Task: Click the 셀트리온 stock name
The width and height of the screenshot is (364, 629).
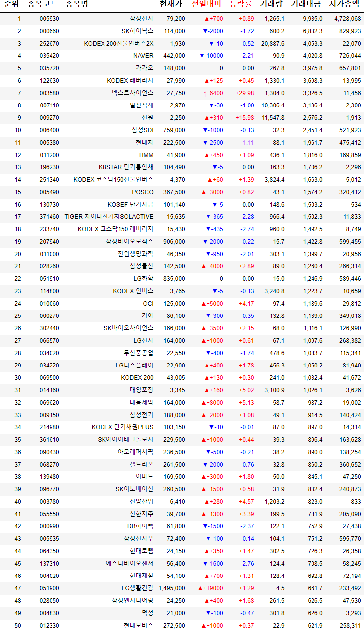Action: (x=141, y=465)
